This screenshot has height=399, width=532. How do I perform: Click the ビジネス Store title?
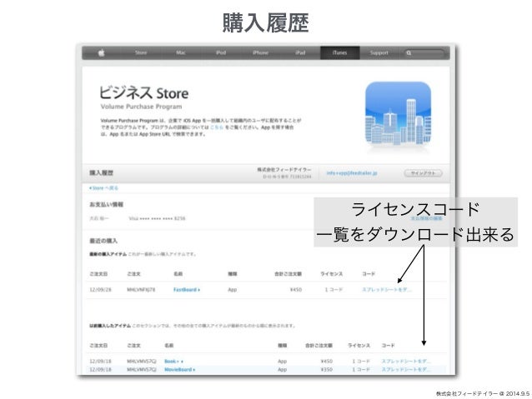(x=144, y=92)
